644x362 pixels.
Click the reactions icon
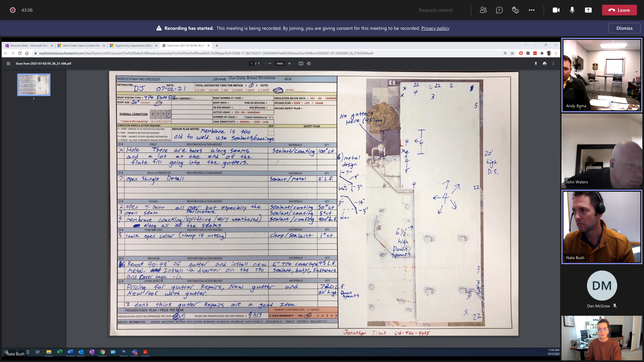(515, 10)
